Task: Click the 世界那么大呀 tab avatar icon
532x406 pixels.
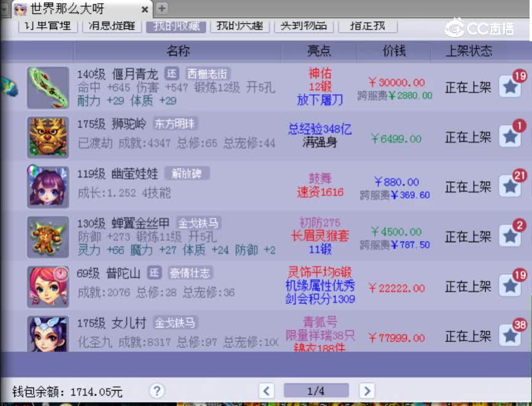Action: 20,9
